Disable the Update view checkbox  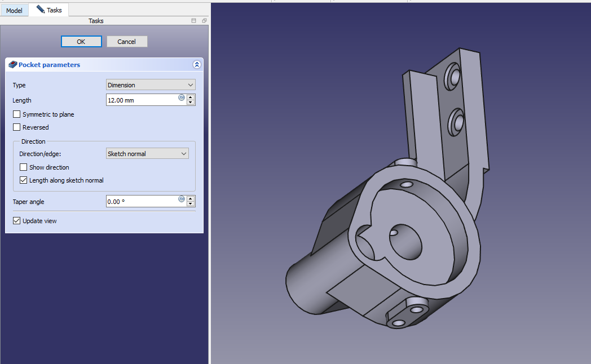pyautogui.click(x=17, y=221)
